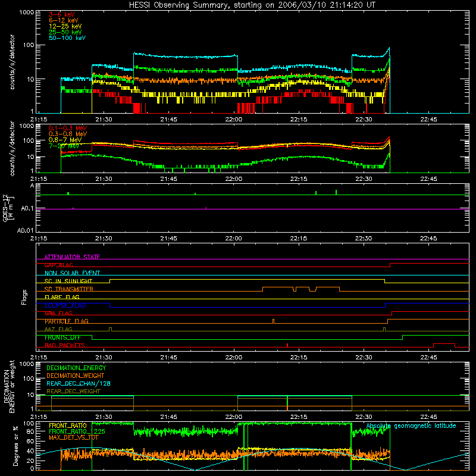Click the SAA_FLAG label

coord(58,314)
